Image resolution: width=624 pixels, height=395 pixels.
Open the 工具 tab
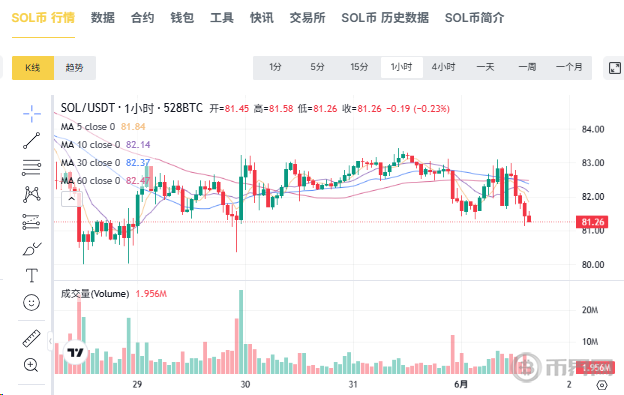point(222,18)
